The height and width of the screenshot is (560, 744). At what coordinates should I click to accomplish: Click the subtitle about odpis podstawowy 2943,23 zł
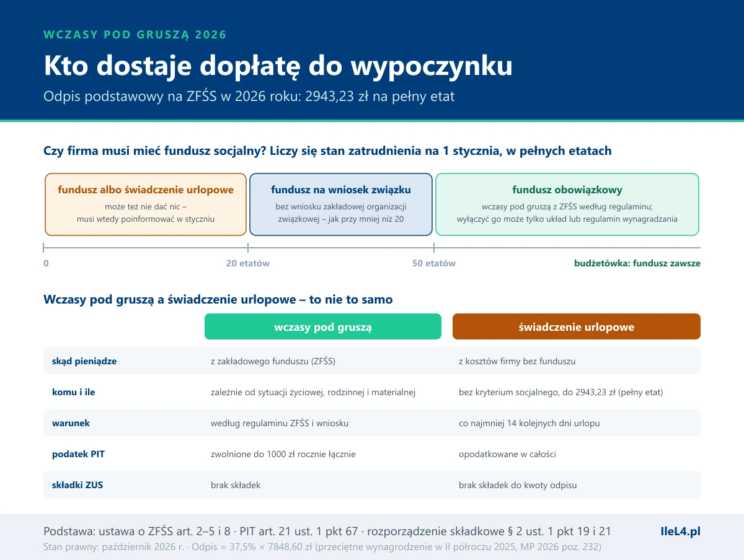point(249,97)
